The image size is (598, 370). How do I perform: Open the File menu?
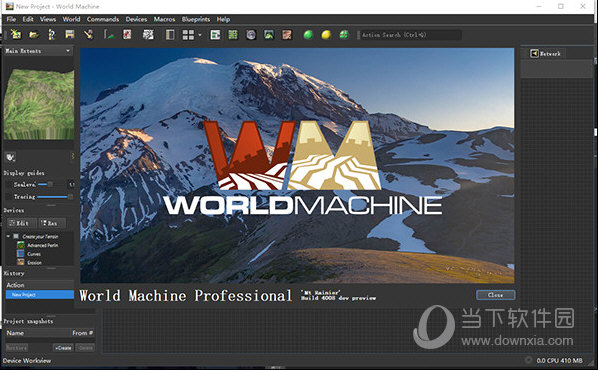[x=11, y=19]
